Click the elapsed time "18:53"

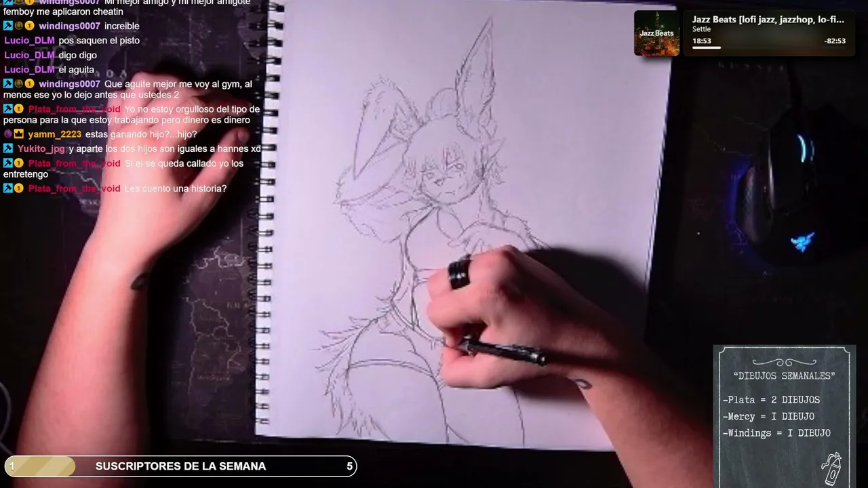tap(702, 41)
